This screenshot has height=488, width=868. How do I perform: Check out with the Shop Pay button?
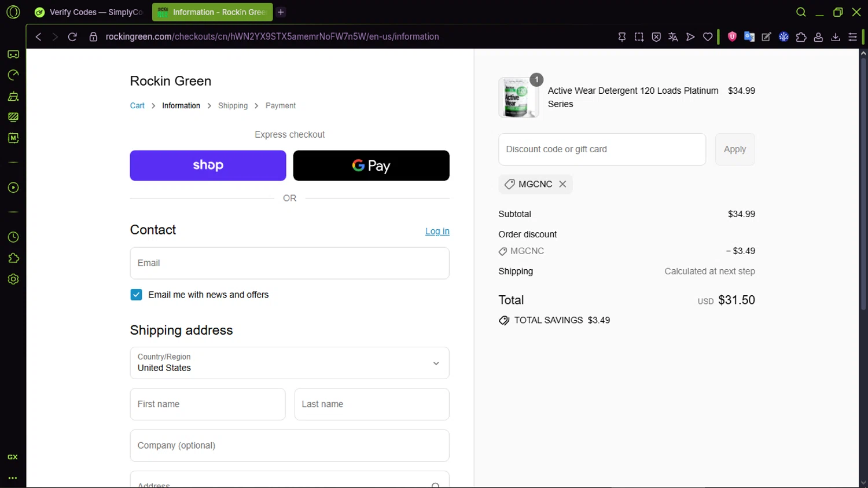pos(208,166)
